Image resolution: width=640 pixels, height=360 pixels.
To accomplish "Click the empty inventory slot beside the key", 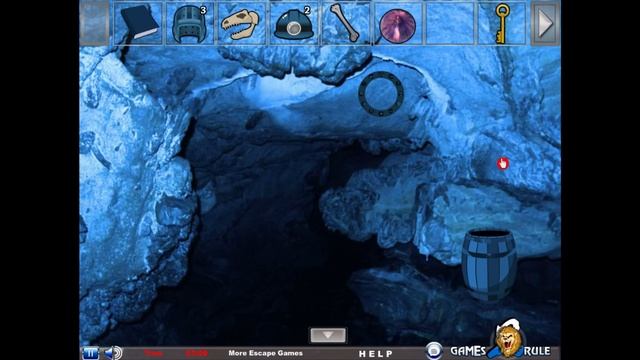I will point(450,23).
